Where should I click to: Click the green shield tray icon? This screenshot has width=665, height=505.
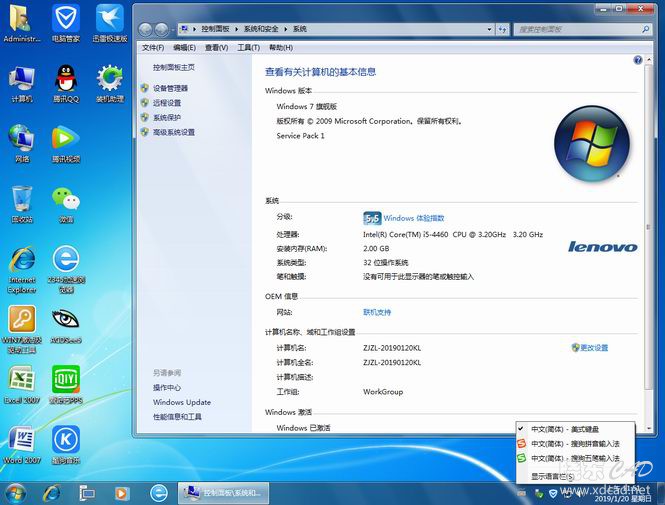tap(539, 494)
